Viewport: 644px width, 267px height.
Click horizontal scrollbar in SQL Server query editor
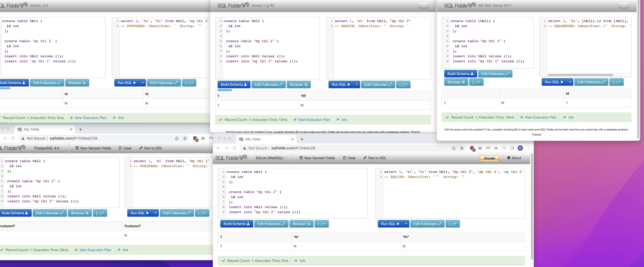[x=580, y=75]
